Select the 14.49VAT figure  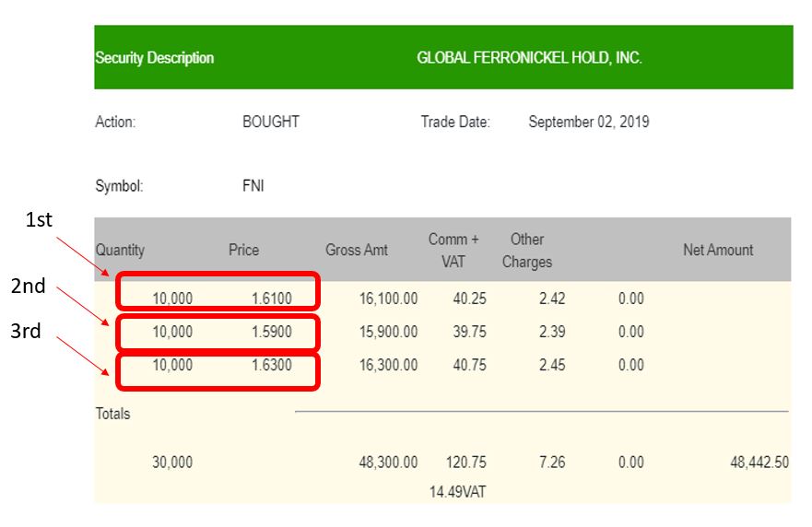[458, 491]
